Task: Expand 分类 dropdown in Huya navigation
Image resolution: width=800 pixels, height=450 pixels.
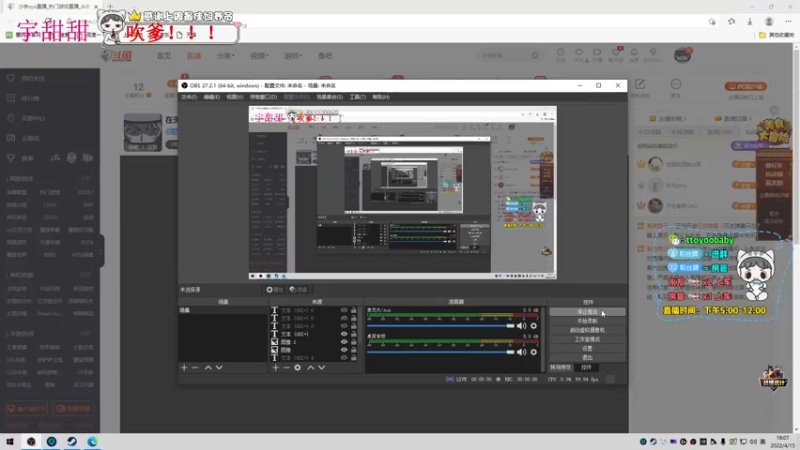Action: point(226,56)
